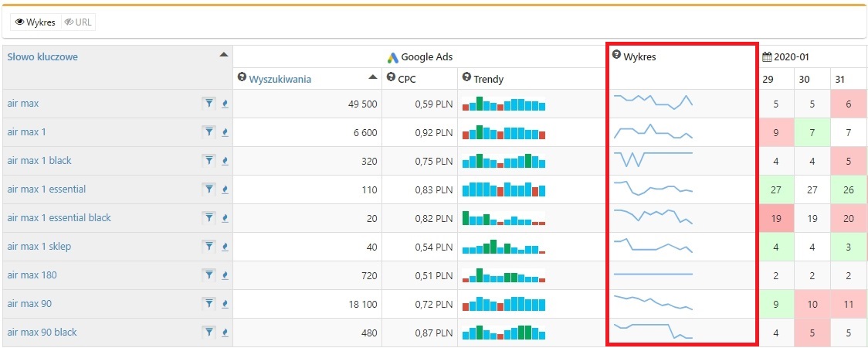
Task: Click filter icon in 'air max 1 black' row
Action: [209, 161]
